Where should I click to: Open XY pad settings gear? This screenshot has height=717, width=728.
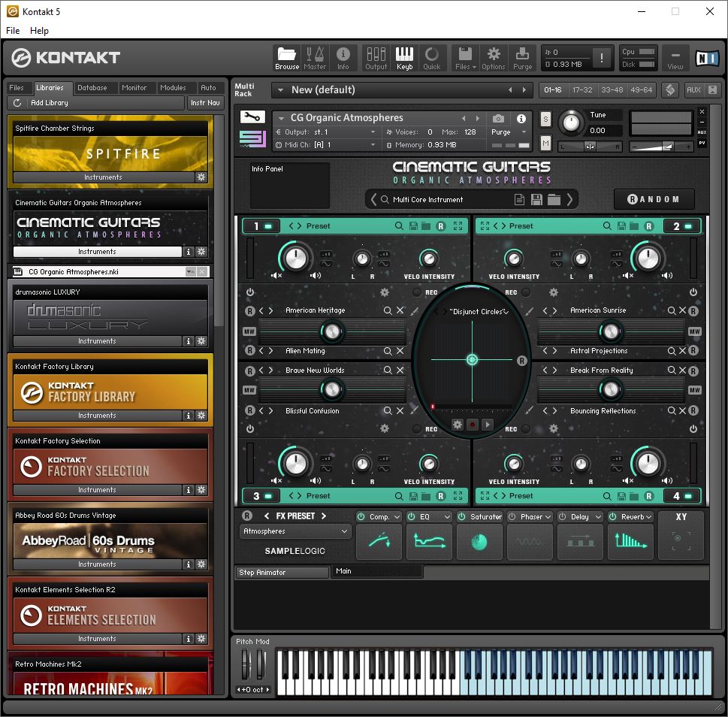pyautogui.click(x=458, y=425)
